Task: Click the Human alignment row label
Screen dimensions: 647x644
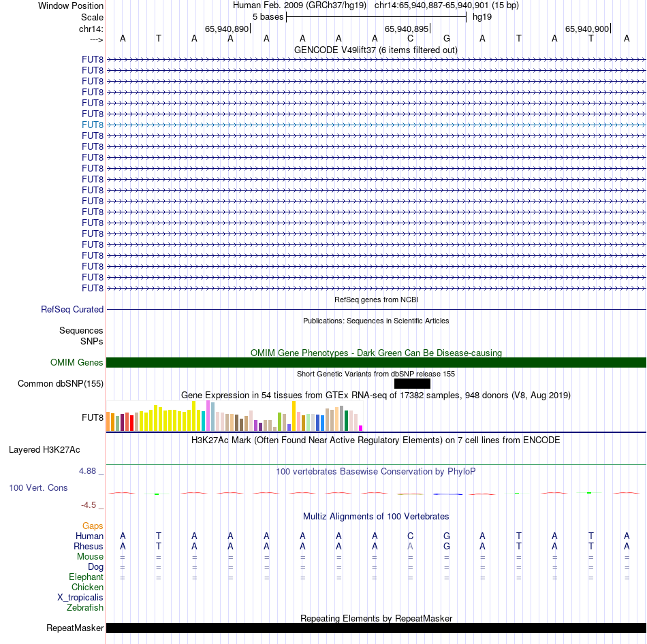Action: click(89, 536)
